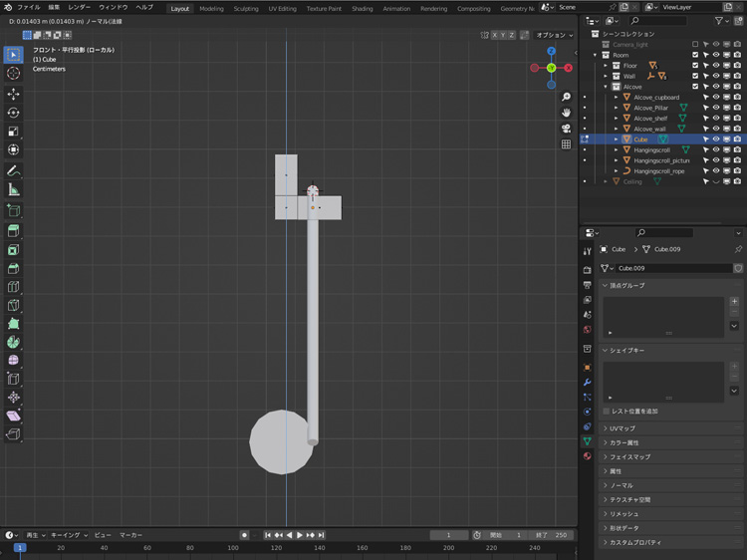
Task: Open the Modifiers wrench properties tab
Action: (x=588, y=383)
